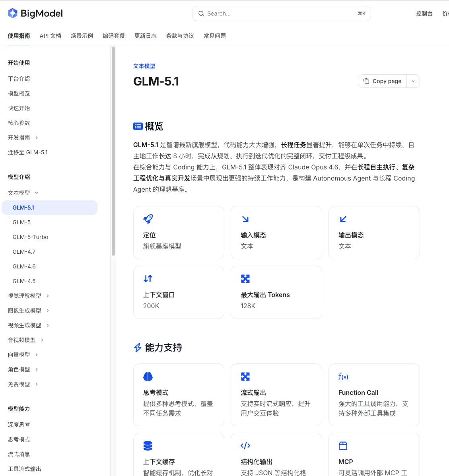Viewport: 449px width, 476px height.
Task: Click the 文本模型 breadcrumb link
Action: 144,66
